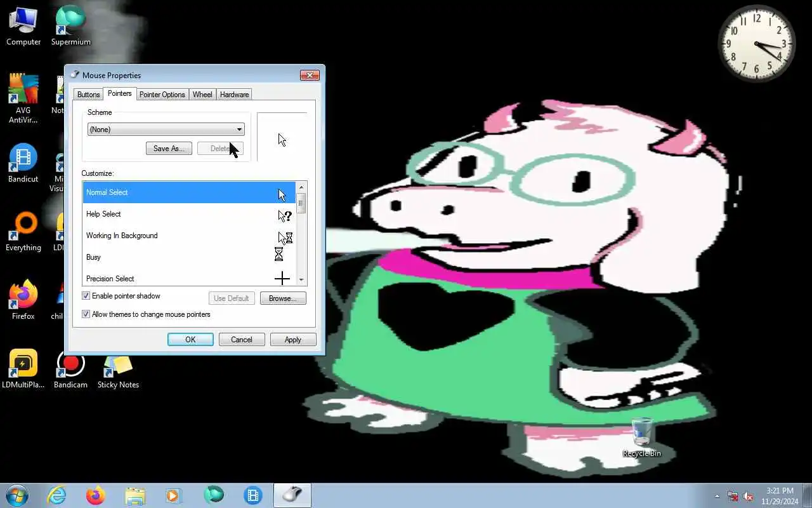Image resolution: width=812 pixels, height=508 pixels.
Task: Click the muted volume tray icon
Action: point(749,496)
